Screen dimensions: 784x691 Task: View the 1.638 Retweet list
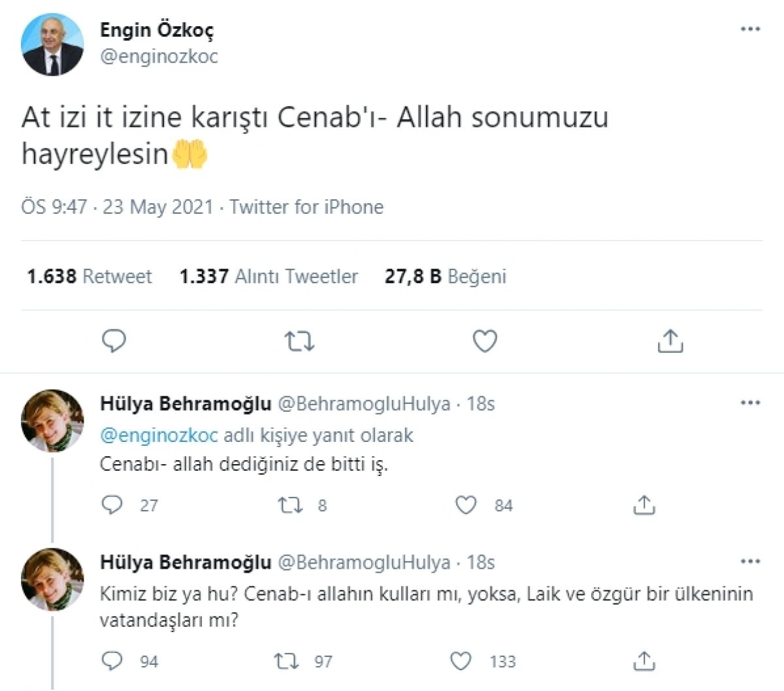pos(90,277)
